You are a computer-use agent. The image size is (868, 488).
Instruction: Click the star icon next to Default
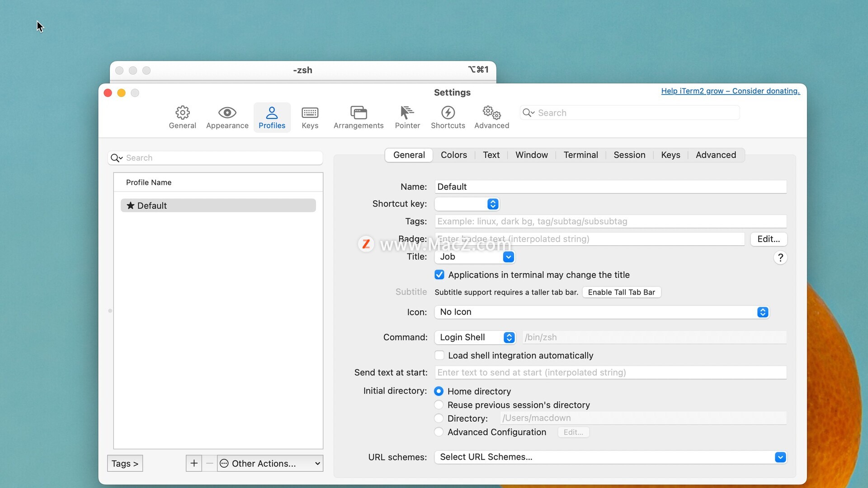131,206
